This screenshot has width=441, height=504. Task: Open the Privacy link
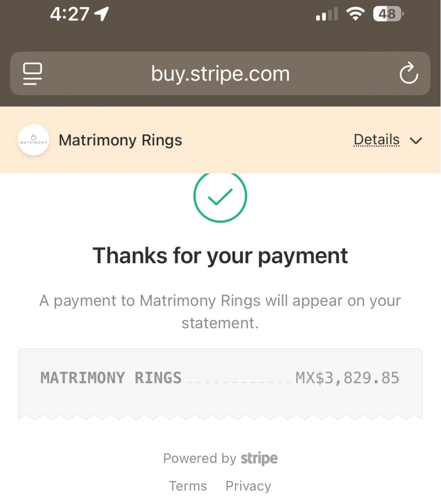point(248,486)
